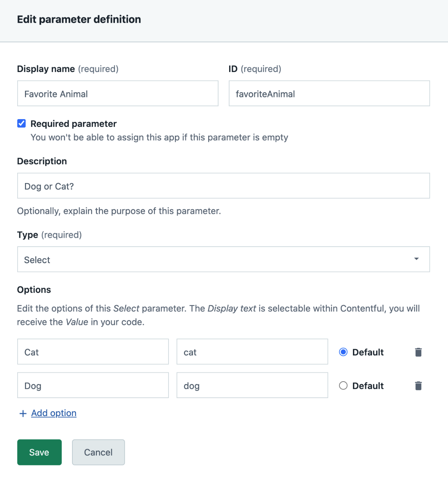
Task: Cancel editing the parameter
Action: [98, 452]
